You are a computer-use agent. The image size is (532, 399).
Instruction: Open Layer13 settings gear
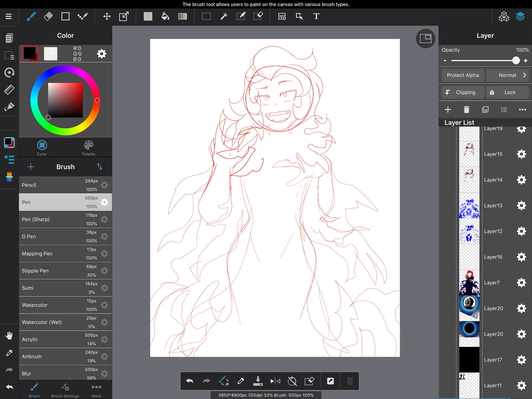coord(521,206)
